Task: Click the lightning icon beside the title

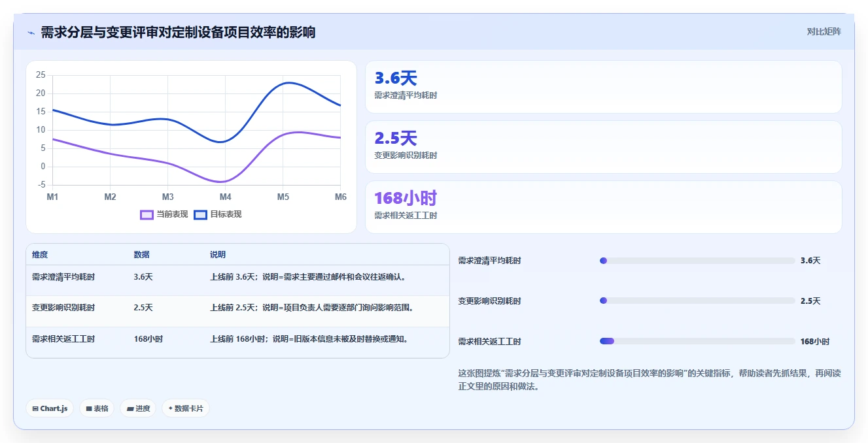Action: coord(31,32)
